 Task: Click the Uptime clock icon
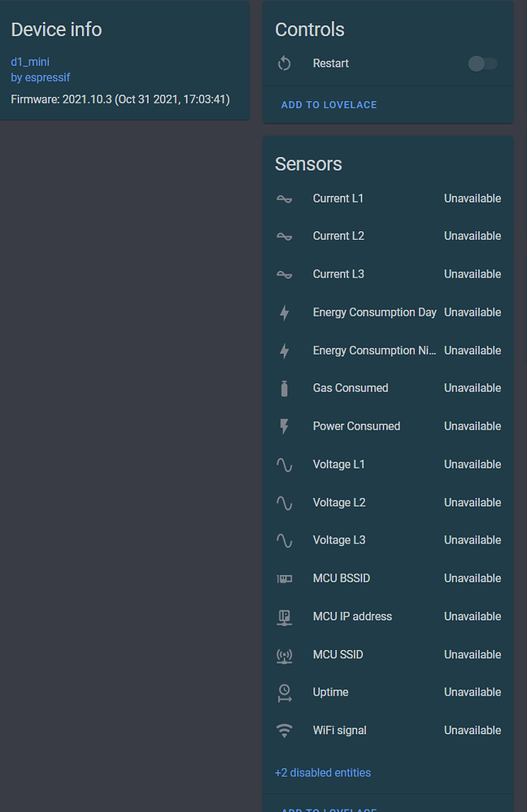click(285, 692)
